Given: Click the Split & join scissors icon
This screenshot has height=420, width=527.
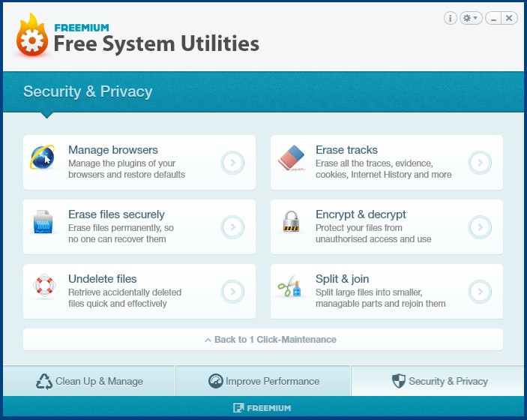Looking at the screenshot, I should point(289,286).
